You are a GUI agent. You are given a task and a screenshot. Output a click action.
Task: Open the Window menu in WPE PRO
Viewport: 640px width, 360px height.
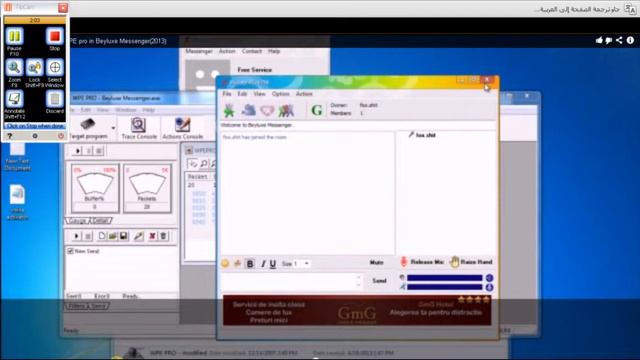click(126, 110)
